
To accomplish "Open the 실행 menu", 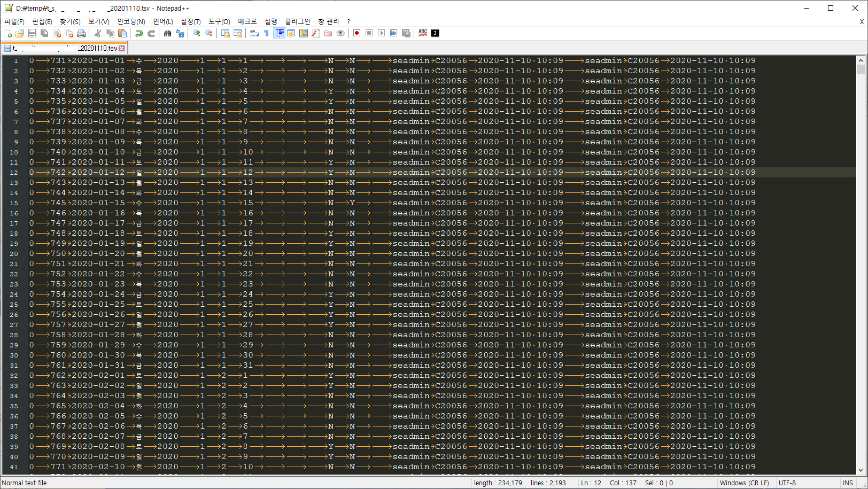I will 271,21.
